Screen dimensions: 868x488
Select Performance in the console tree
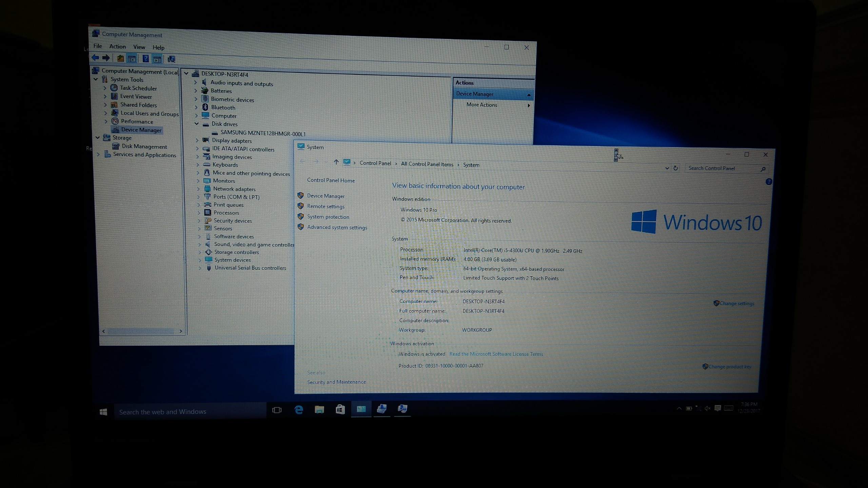pyautogui.click(x=137, y=121)
